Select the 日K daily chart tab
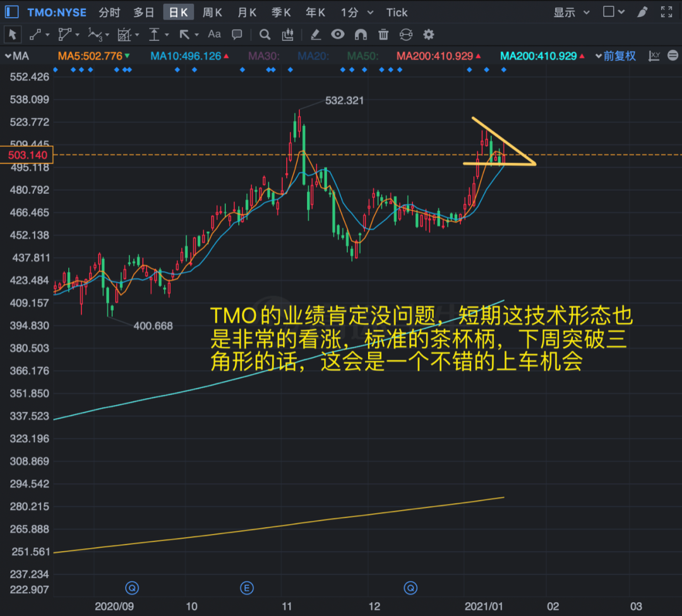This screenshot has width=682, height=616. (x=178, y=12)
